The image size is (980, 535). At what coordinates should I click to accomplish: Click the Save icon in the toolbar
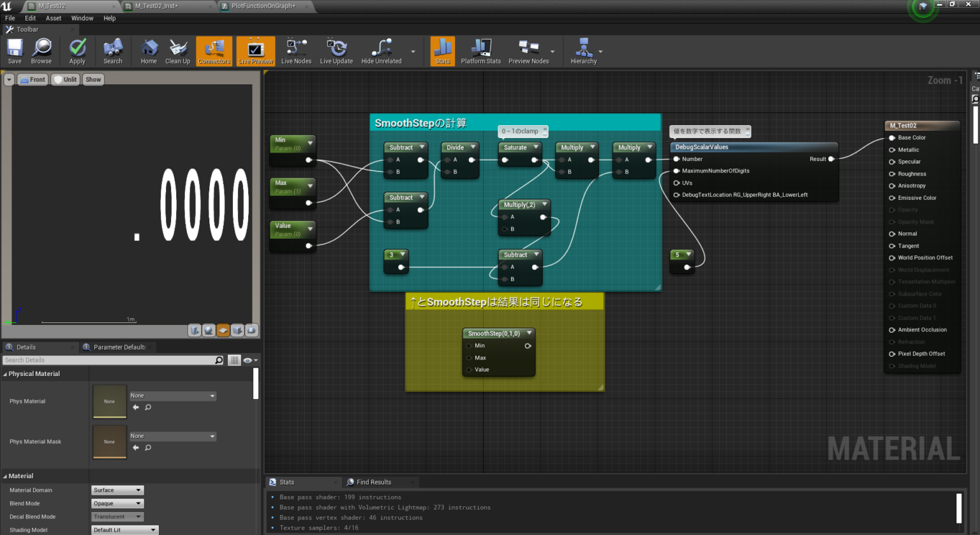tap(14, 50)
